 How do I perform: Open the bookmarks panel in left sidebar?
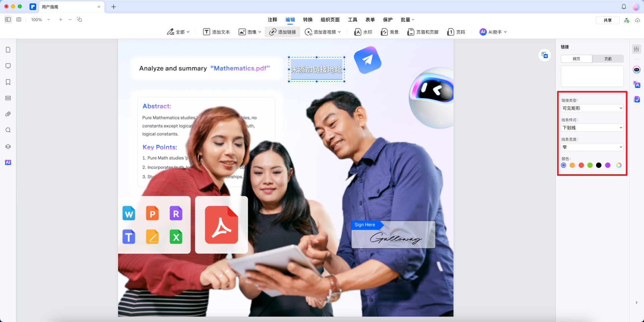click(8, 82)
